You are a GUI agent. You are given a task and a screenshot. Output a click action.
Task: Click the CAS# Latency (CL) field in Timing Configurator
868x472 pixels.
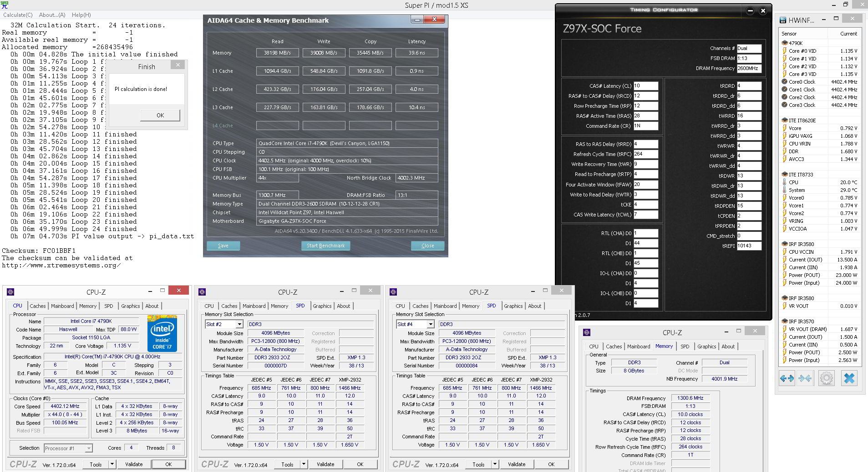[x=646, y=86]
